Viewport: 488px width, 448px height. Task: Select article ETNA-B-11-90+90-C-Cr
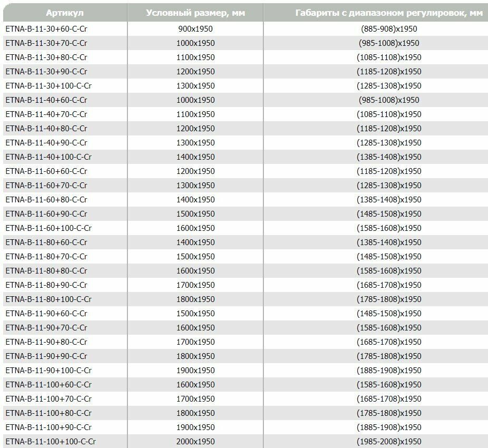pos(46,356)
